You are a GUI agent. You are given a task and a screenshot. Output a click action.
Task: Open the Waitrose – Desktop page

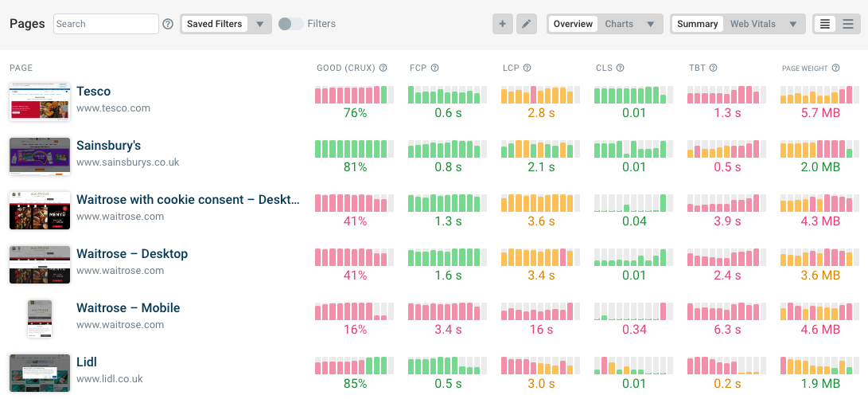(132, 254)
